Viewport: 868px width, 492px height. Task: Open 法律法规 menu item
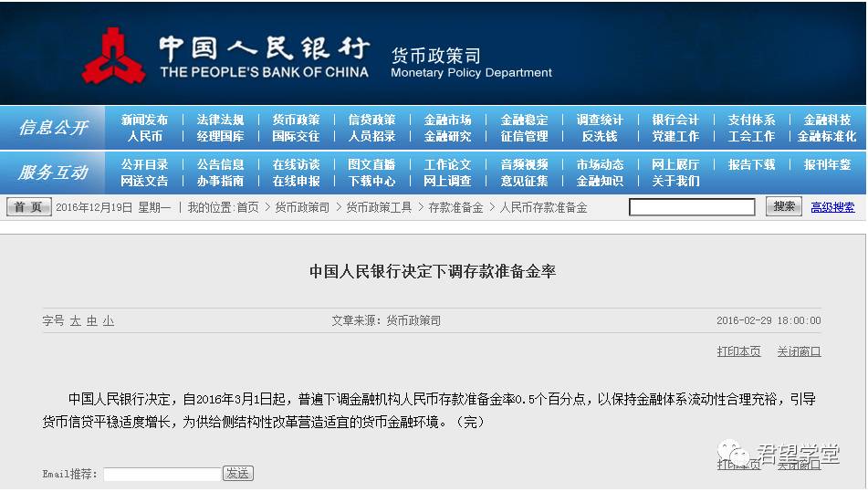pos(220,120)
